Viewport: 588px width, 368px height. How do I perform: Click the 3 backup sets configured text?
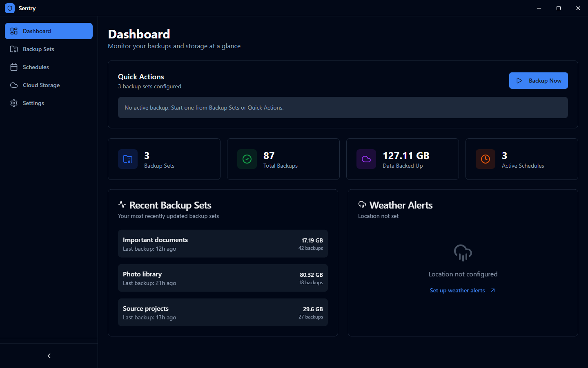click(x=149, y=86)
